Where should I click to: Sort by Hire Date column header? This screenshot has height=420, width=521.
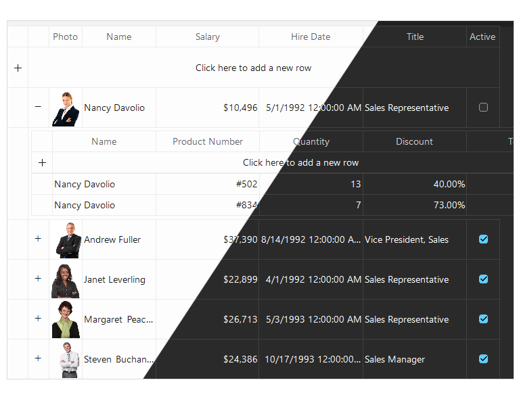tap(311, 37)
